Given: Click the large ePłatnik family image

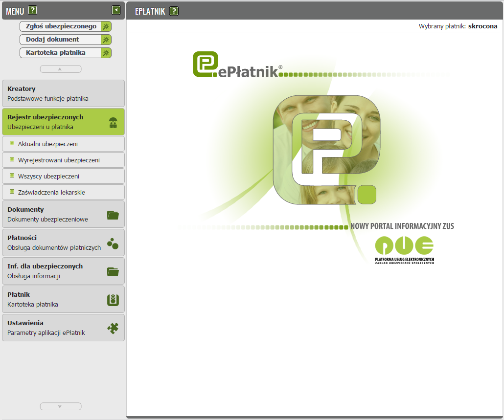Looking at the screenshot, I should [x=326, y=150].
